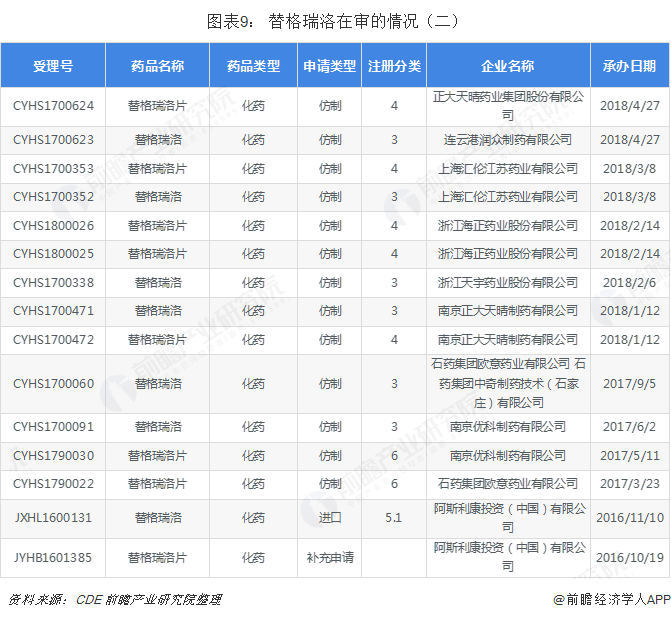Click registration class 5.1
Viewport: 671px width, 618px height.
394,518
